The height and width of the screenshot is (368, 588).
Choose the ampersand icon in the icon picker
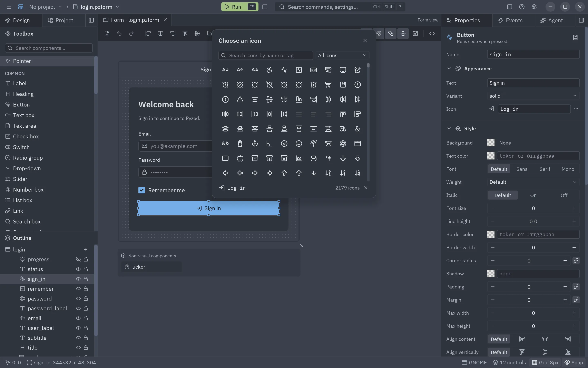coord(357,129)
